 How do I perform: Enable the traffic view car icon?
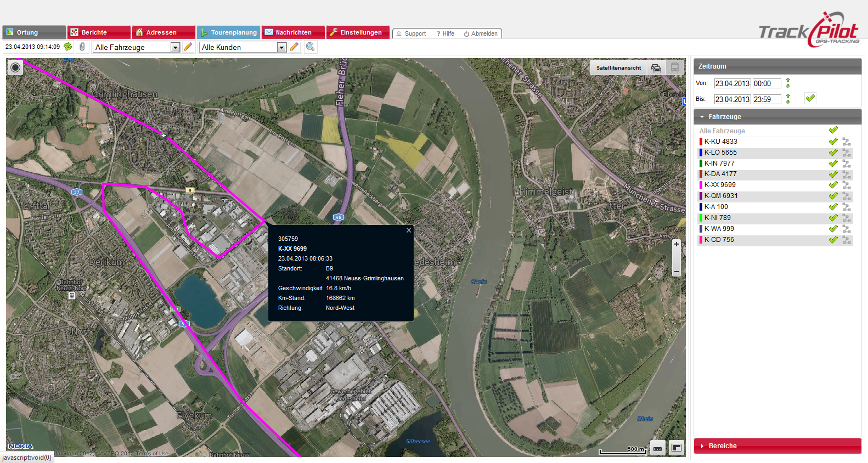pos(656,68)
